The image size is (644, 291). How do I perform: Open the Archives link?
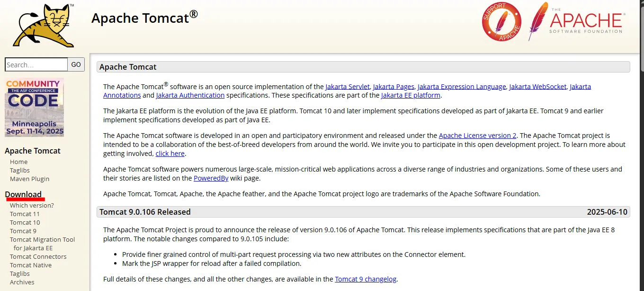coord(22,282)
